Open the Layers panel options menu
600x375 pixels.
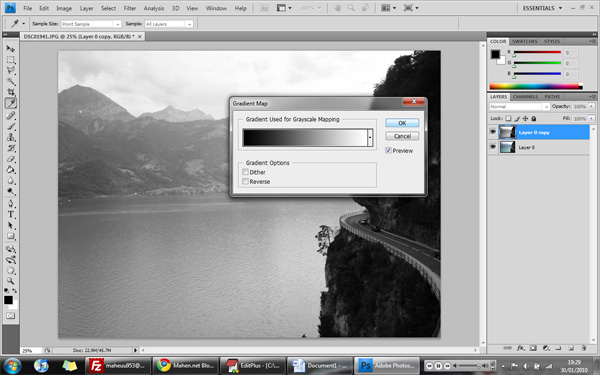pos(592,97)
